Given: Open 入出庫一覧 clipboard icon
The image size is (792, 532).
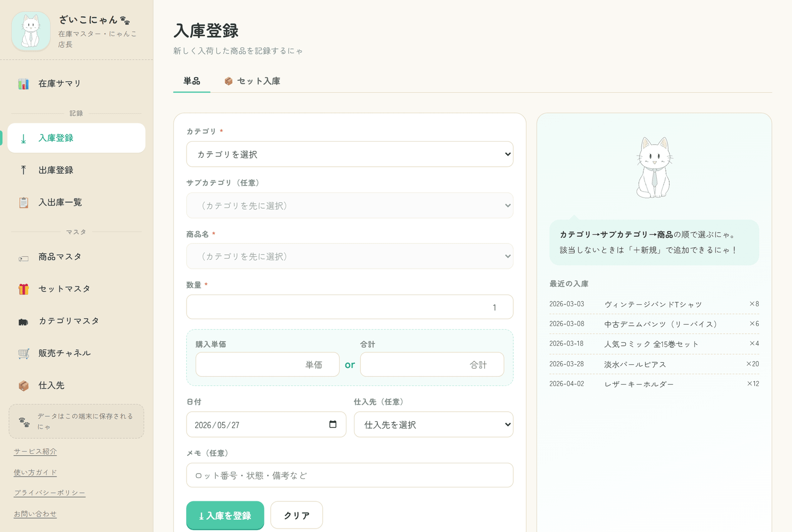Looking at the screenshot, I should pyautogui.click(x=23, y=202).
